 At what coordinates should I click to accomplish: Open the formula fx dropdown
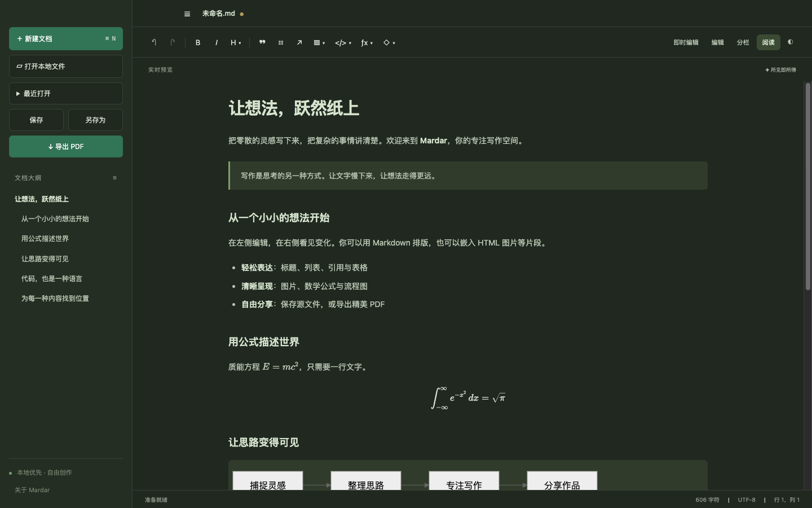tap(367, 42)
